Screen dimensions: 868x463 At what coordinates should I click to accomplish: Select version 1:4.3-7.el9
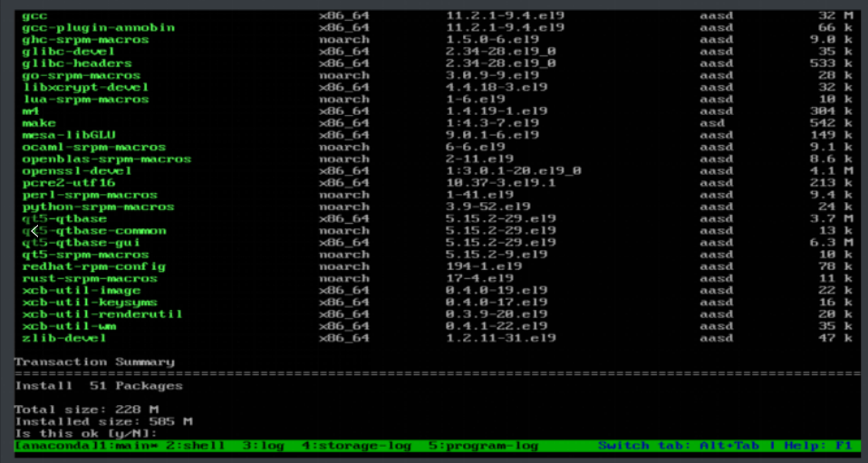click(493, 123)
